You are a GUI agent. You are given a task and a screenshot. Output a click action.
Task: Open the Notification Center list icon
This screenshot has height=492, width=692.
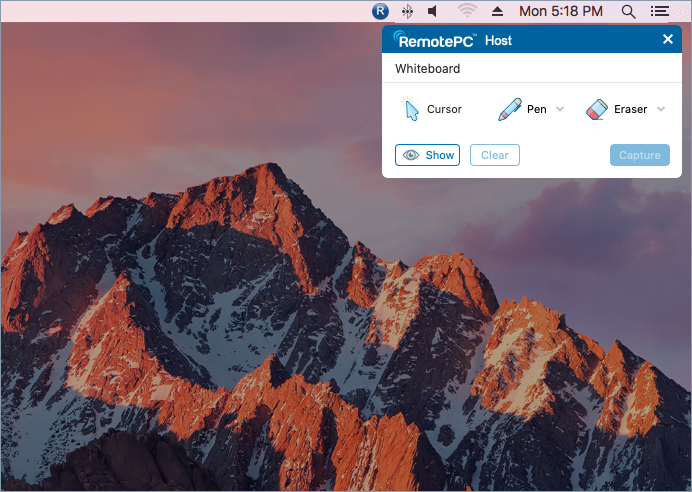[x=659, y=12]
